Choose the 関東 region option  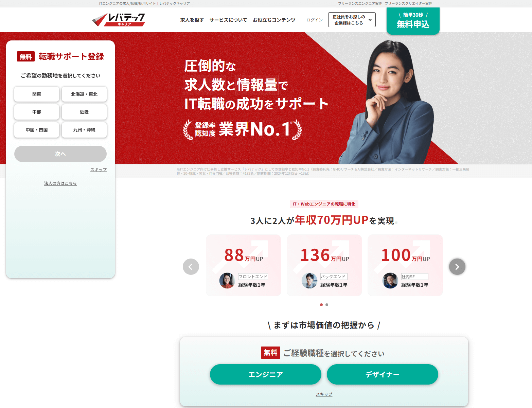tap(37, 94)
